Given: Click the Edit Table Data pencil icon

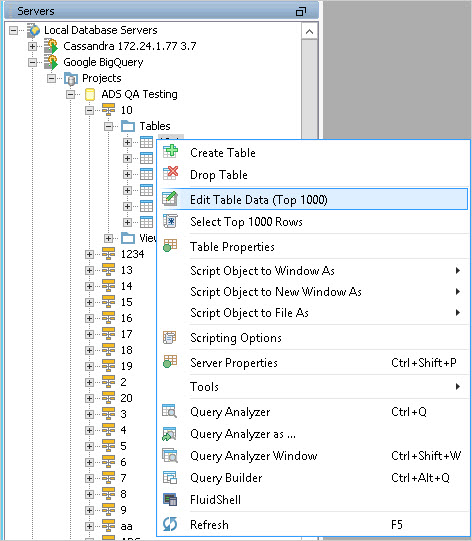Looking at the screenshot, I should tap(170, 199).
